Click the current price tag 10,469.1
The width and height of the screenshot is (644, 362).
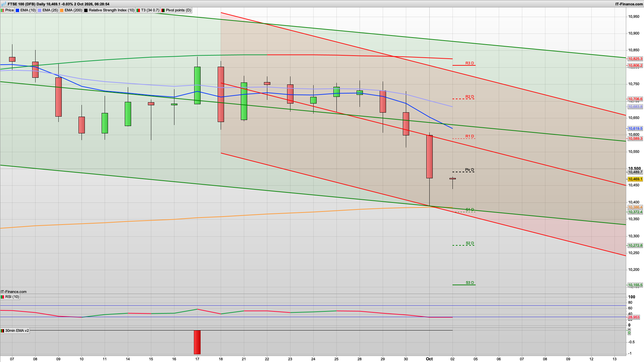pos(635,179)
